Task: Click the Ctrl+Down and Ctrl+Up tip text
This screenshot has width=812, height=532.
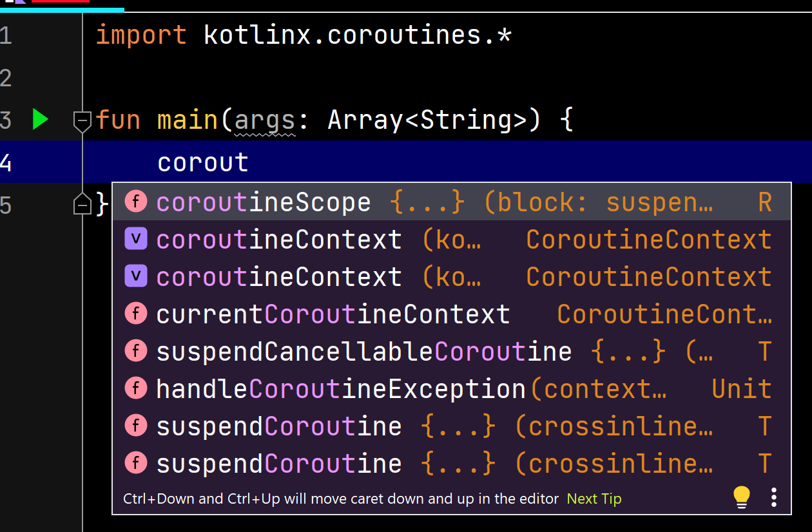Action: click(341, 499)
